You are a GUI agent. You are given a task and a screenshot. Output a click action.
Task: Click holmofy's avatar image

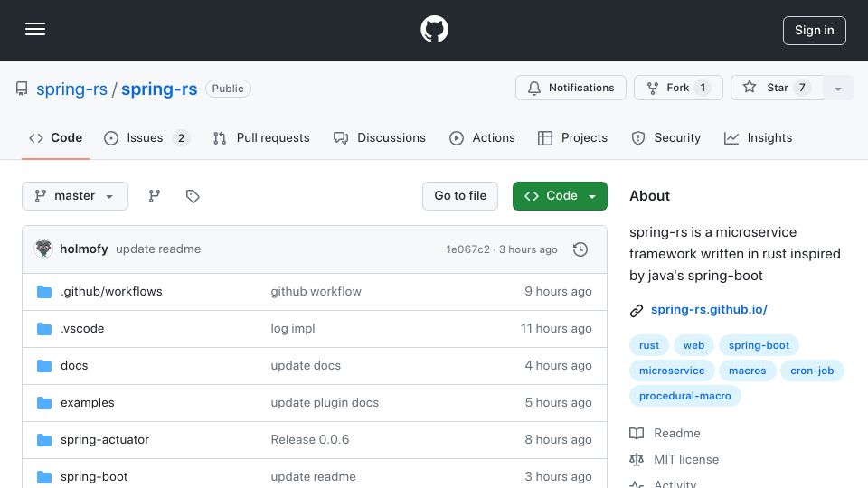[x=43, y=249]
